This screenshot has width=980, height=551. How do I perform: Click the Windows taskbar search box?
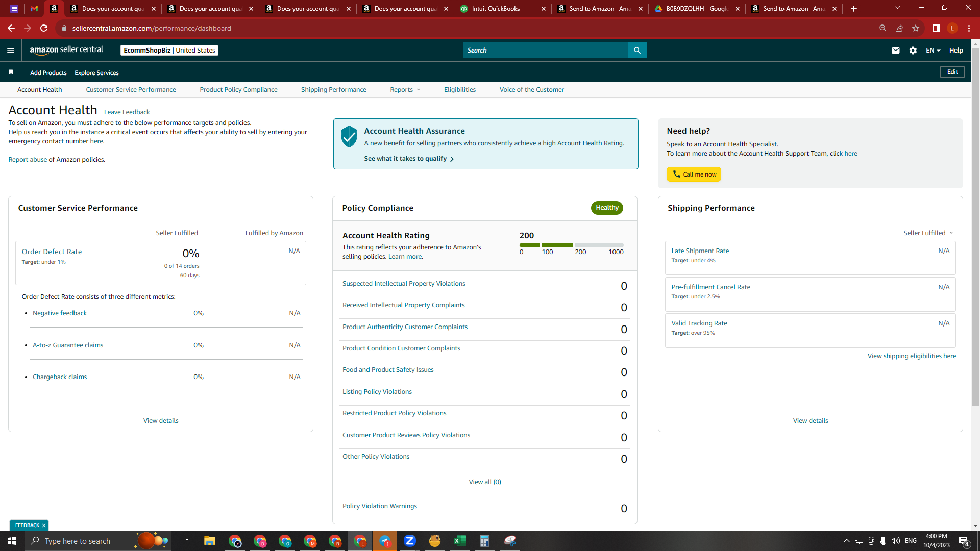tap(97, 541)
